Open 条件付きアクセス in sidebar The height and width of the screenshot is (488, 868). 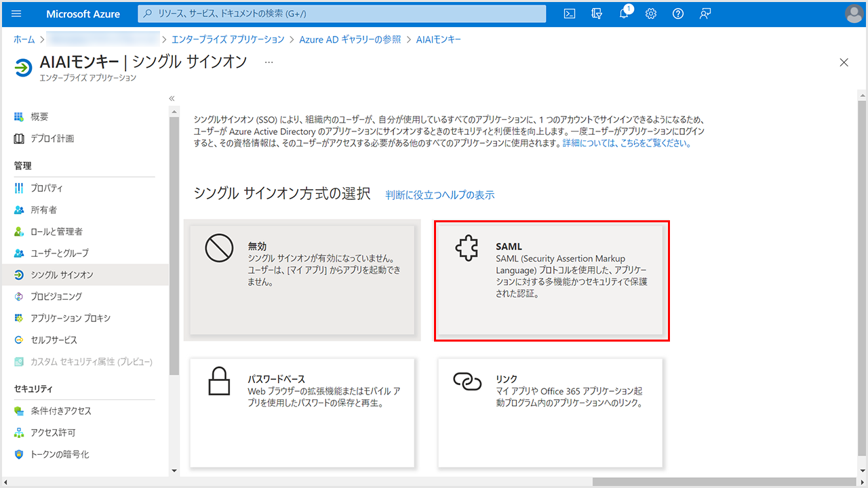(61, 411)
